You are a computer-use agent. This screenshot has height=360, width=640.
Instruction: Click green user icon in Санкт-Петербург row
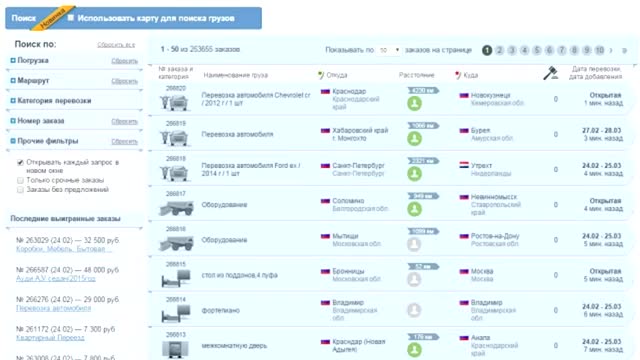(x=414, y=174)
